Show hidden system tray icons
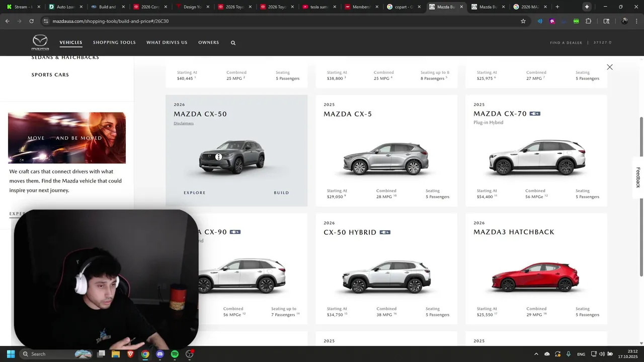The height and width of the screenshot is (362, 644). point(536,354)
